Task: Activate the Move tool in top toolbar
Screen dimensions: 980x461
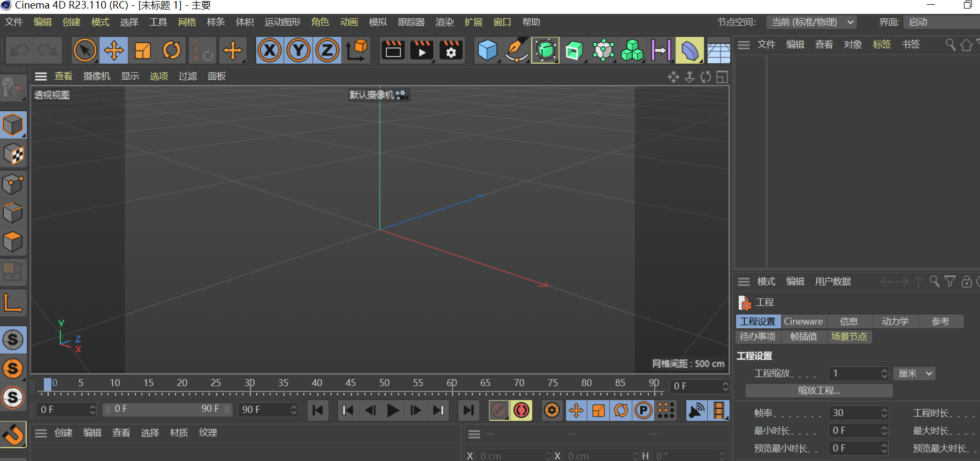Action: [x=113, y=51]
